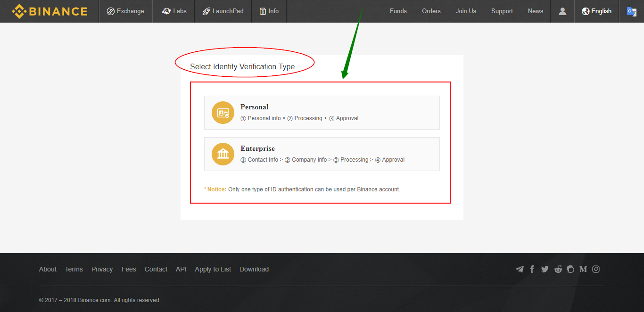Open the Telegram social icon
The width and height of the screenshot is (644, 312).
520,269
